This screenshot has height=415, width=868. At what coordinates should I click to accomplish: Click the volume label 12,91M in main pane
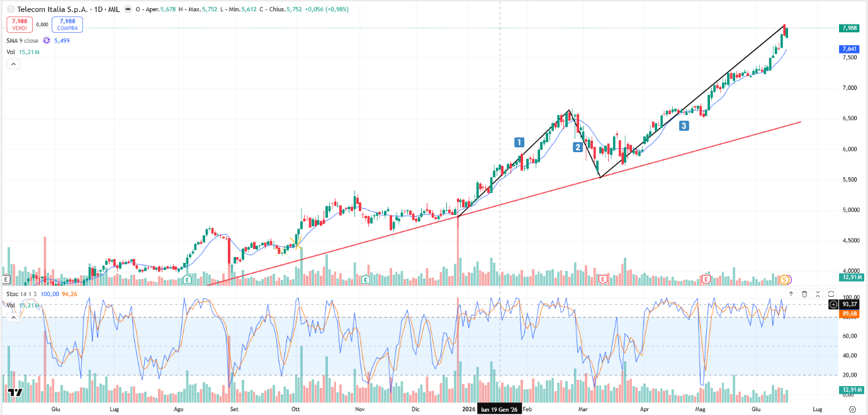(851, 277)
